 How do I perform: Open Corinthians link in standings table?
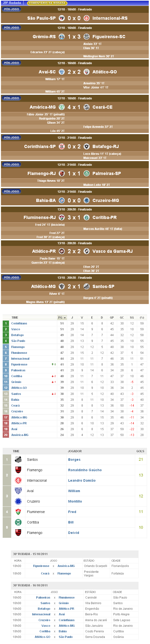click(19, 323)
